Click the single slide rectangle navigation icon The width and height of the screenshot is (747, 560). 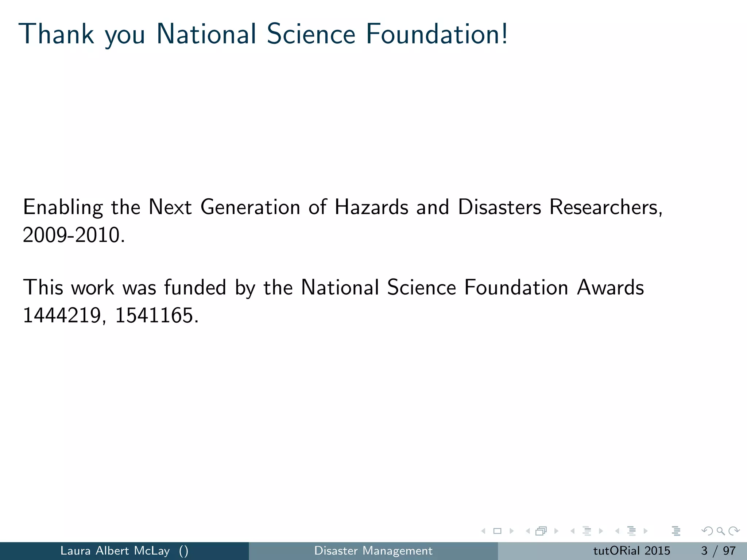497,531
